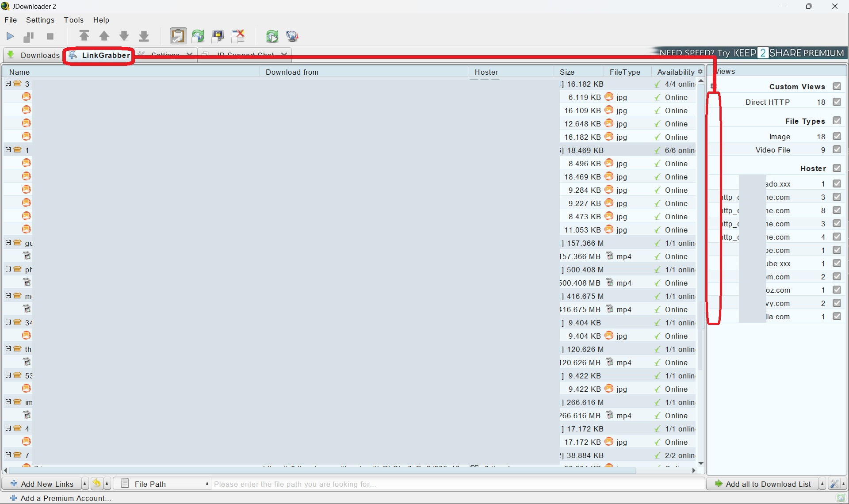Click Add a Premium Account link
The image size is (849, 504).
65,498
